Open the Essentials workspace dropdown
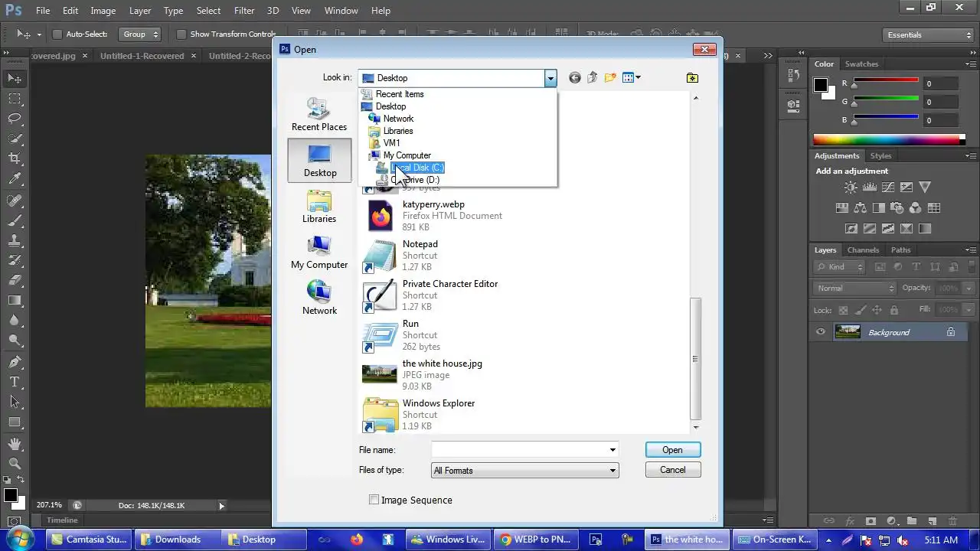This screenshot has width=980, height=551. (926, 35)
